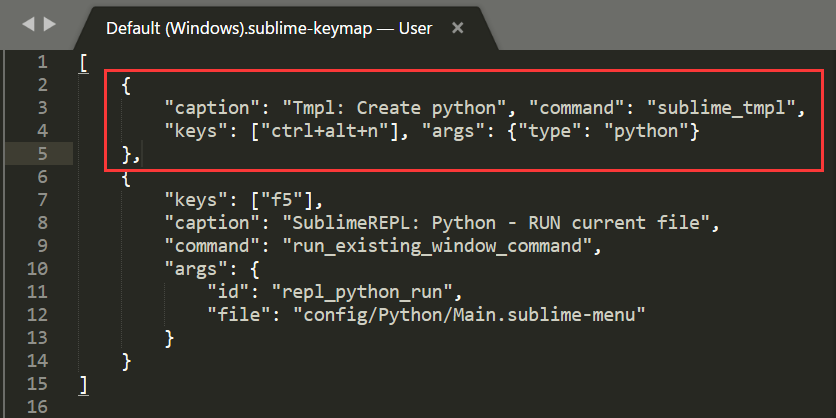The height and width of the screenshot is (418, 836).
Task: Click the next tab arrow
Action: pos(50,24)
